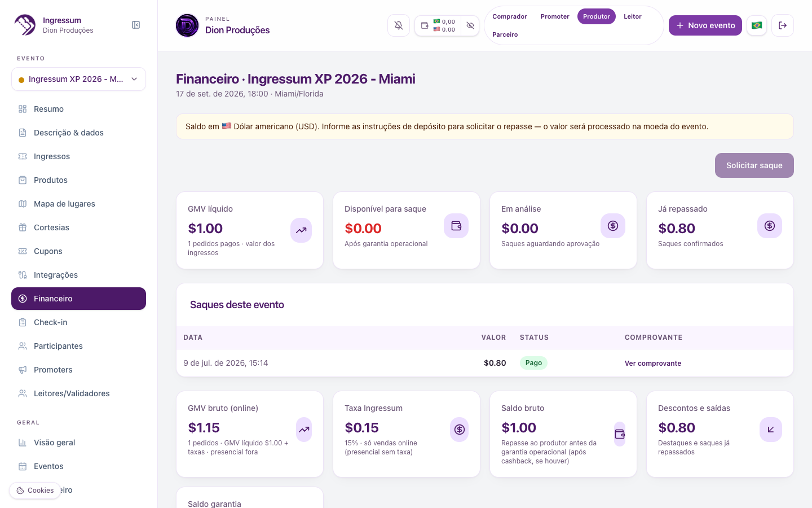The height and width of the screenshot is (508, 812).
Task: Switch to Promoter role
Action: [x=555, y=16]
